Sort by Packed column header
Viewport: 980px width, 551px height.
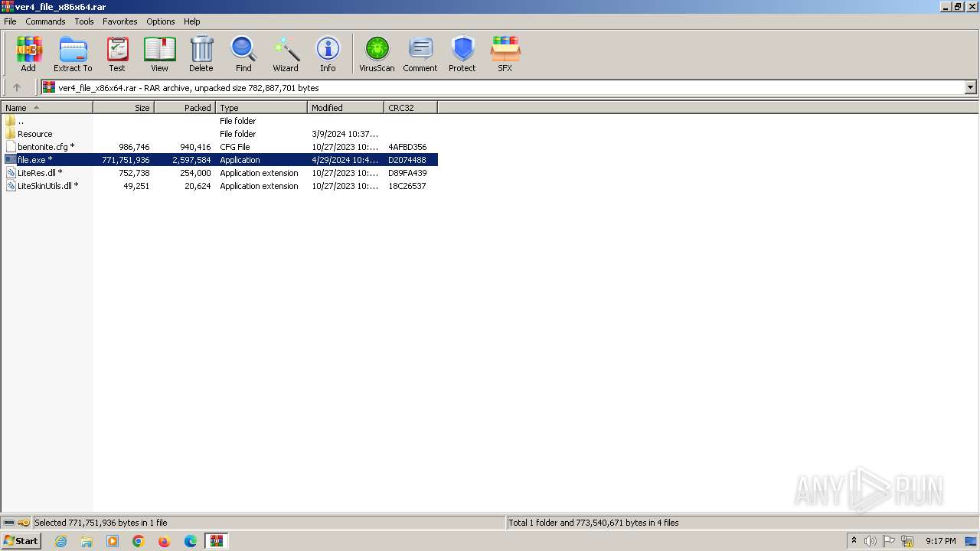[x=185, y=108]
